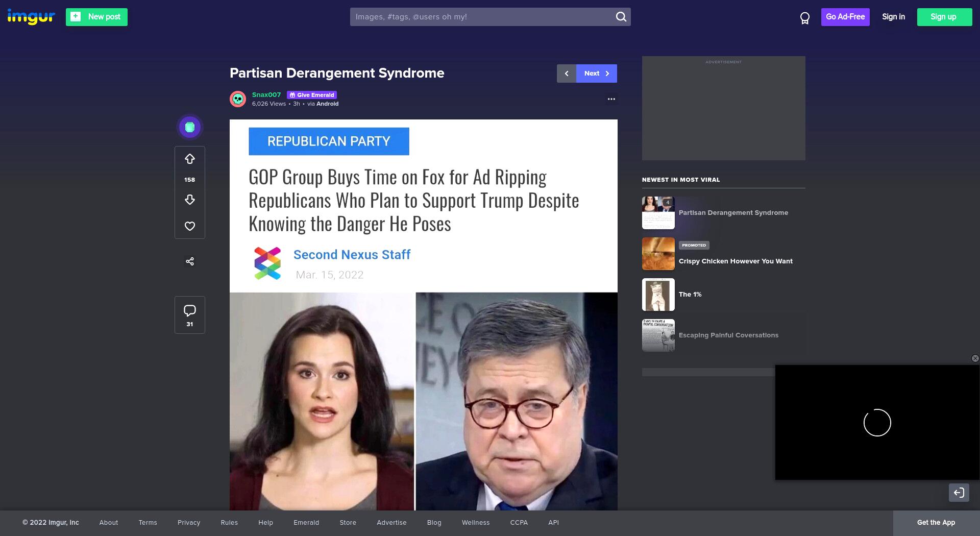Click the Terms footer link
Screen dimensions: 980x536
click(148, 523)
